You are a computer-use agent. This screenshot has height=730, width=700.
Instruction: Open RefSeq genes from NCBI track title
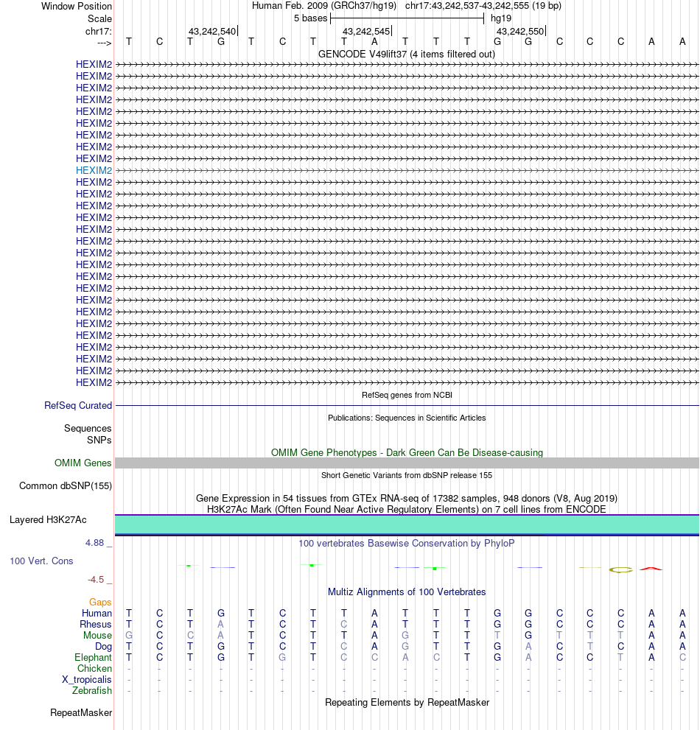[x=407, y=395]
